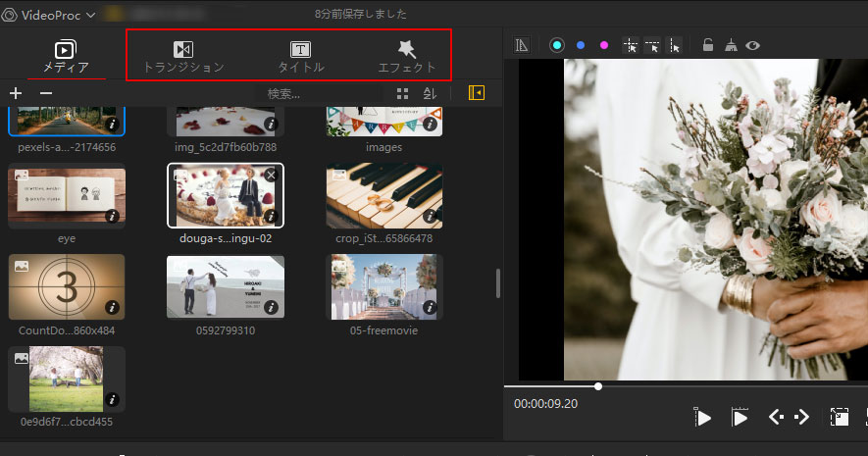
Task: Choose the crosshair selection tool
Action: (631, 45)
